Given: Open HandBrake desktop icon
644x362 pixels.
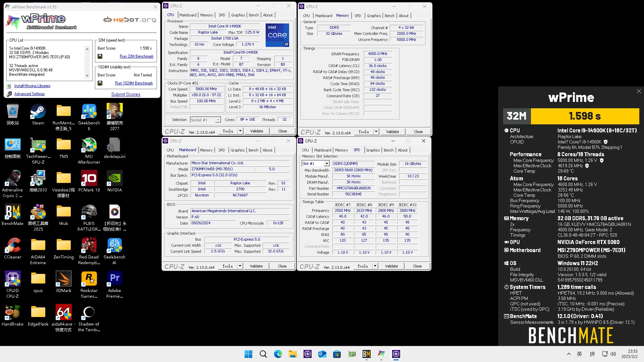Looking at the screenshot, I should (12, 315).
